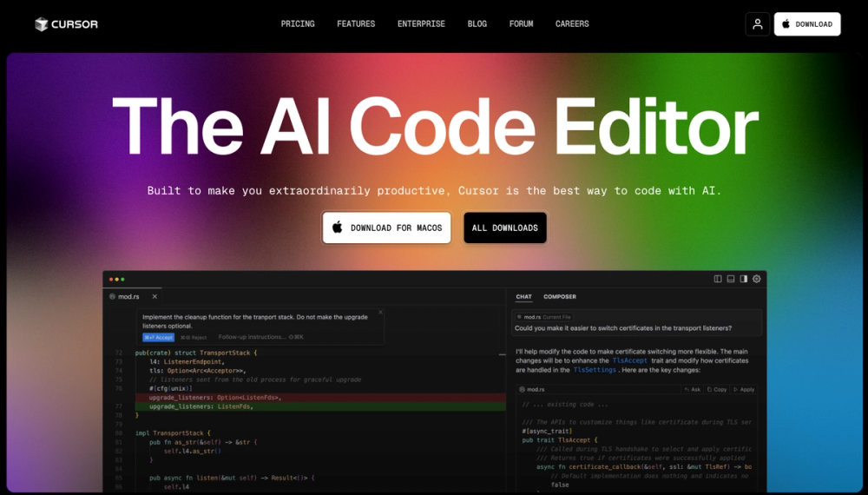868x495 pixels.
Task: Close the mod.rs tab
Action: tap(155, 297)
